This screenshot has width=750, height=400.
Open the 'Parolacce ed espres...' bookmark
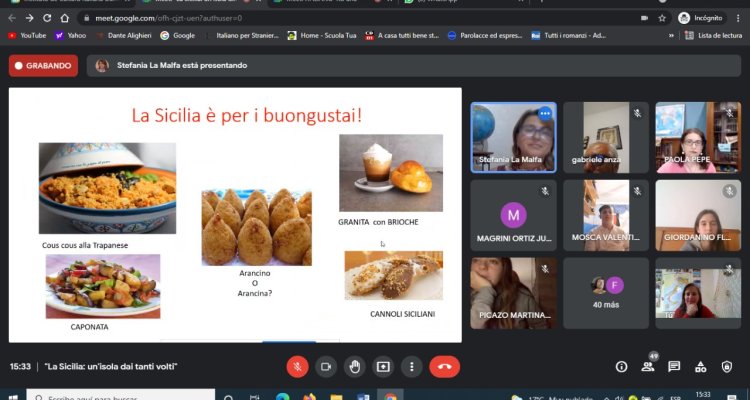point(485,35)
